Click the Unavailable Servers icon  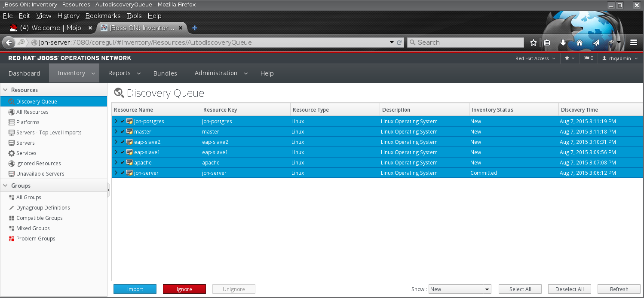point(12,174)
